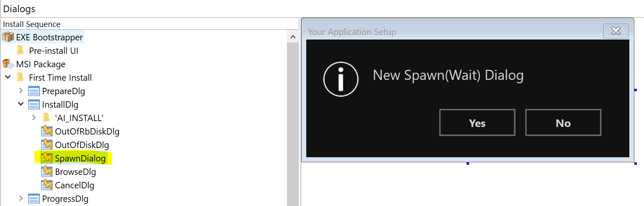Image resolution: width=644 pixels, height=206 pixels.
Task: Click the tree scrollbar up arrow
Action: (293, 37)
